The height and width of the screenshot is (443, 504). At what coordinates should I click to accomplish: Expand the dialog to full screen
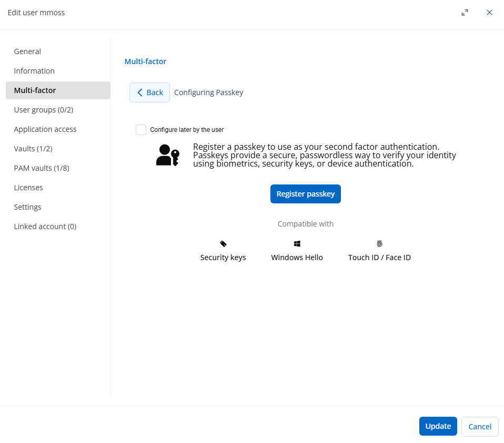pos(465,13)
